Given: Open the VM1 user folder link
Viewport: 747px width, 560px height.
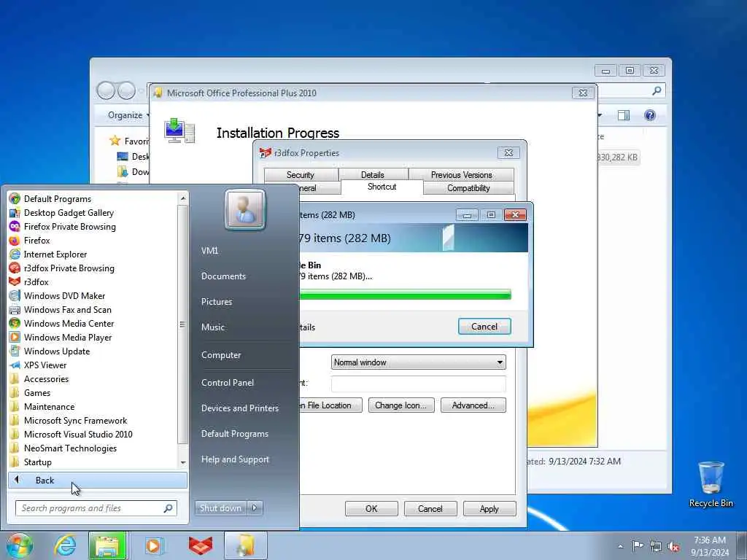Looking at the screenshot, I should (209, 251).
